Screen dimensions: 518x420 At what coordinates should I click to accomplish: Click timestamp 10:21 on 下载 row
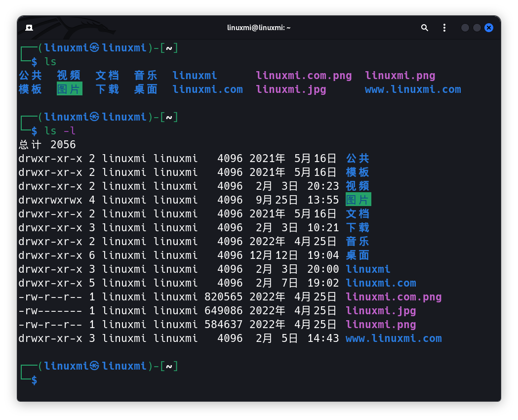coord(323,228)
